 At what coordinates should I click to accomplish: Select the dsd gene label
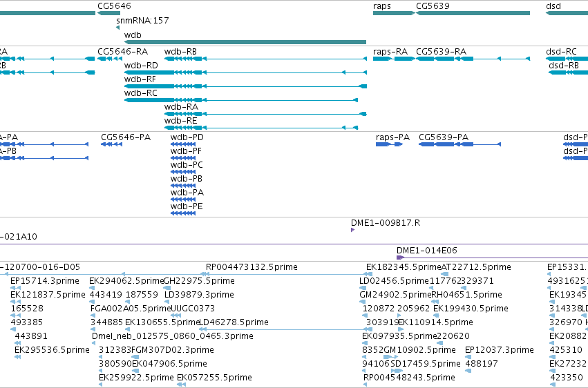553,6
